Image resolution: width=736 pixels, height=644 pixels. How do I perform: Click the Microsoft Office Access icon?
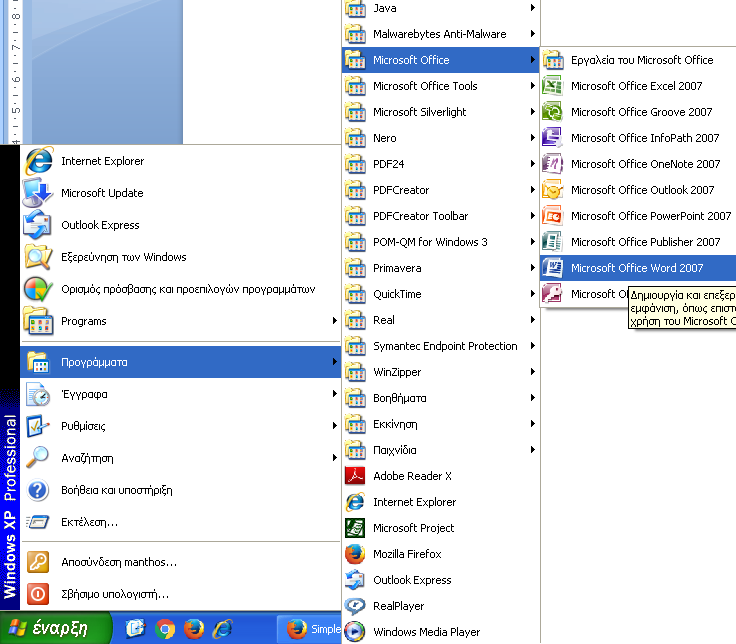click(552, 294)
